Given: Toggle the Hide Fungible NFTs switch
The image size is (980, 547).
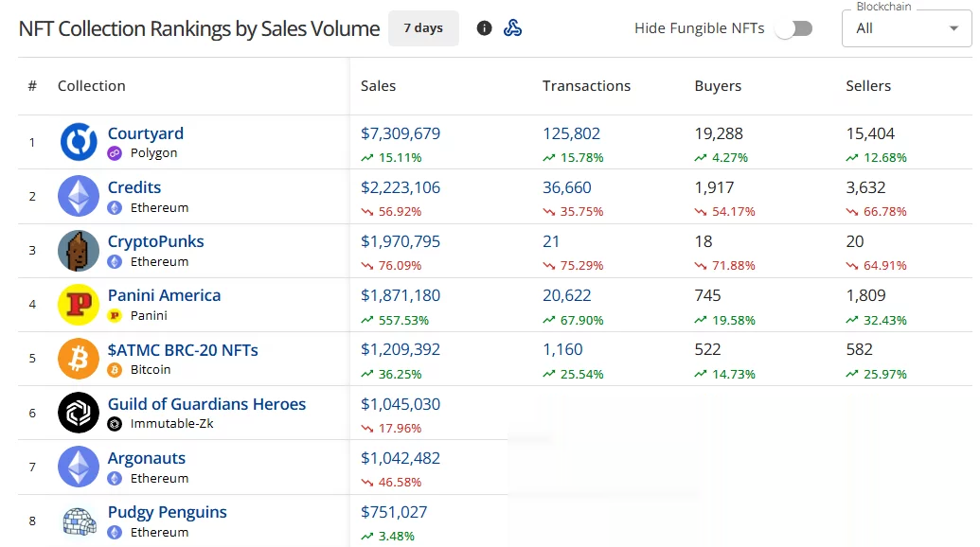Looking at the screenshot, I should pos(793,28).
